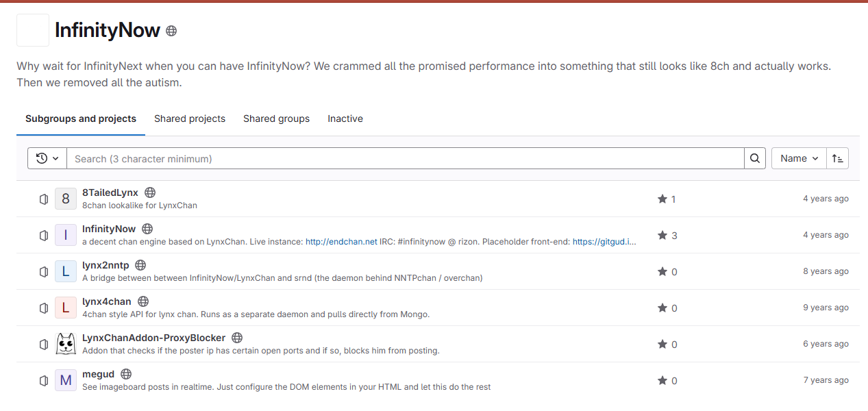Click the public globe icon beside InfinityNow heading
Screen dimensions: 868x411
(171, 31)
